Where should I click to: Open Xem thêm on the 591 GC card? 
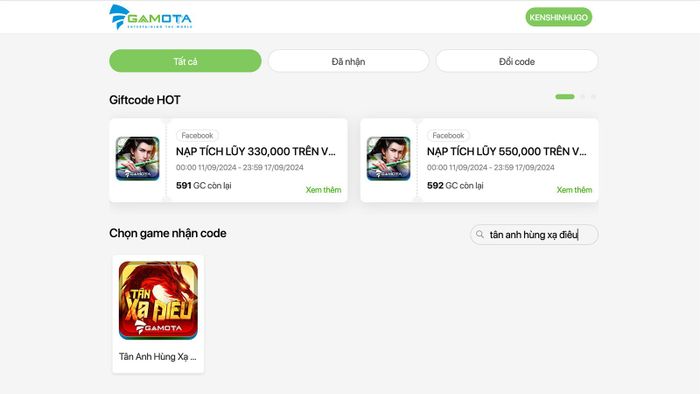point(323,190)
